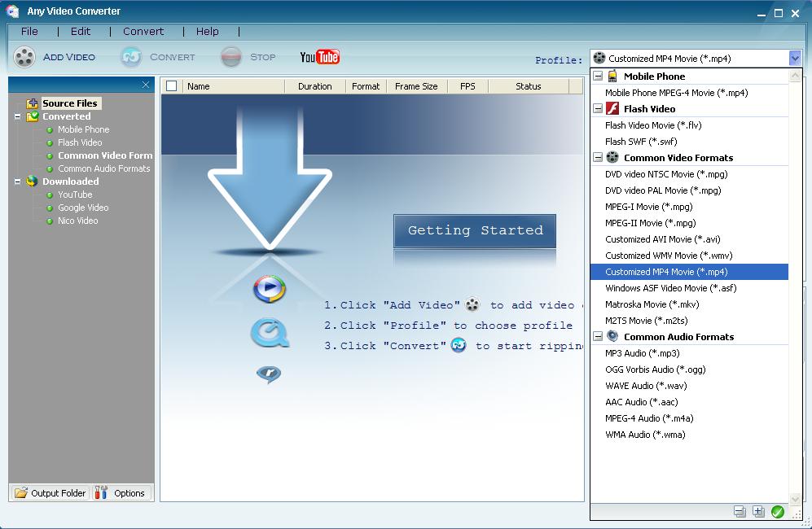Select Nico Video tree item

(77, 221)
